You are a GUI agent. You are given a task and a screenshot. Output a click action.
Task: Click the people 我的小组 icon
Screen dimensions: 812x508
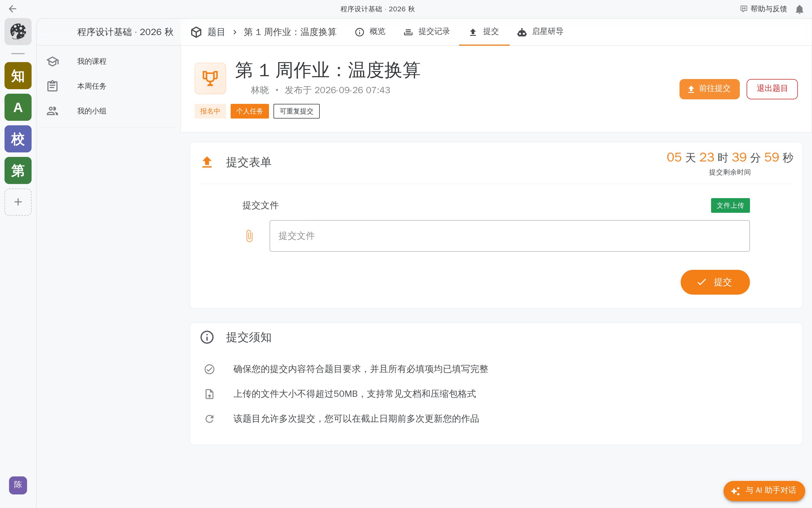pyautogui.click(x=53, y=111)
